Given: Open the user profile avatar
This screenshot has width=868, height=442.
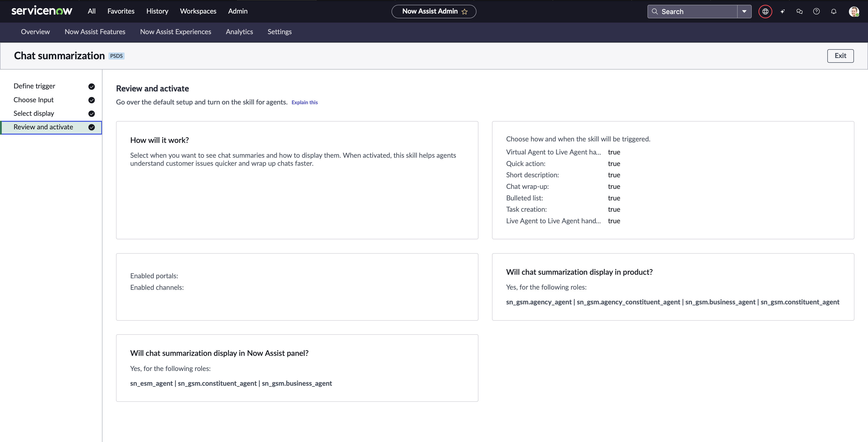Looking at the screenshot, I should pos(854,12).
